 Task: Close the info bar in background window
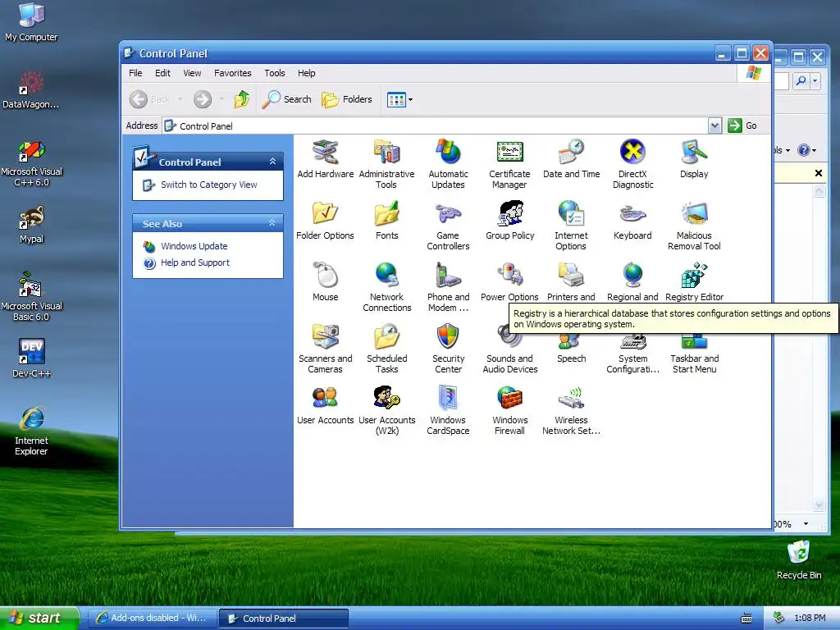tap(818, 173)
